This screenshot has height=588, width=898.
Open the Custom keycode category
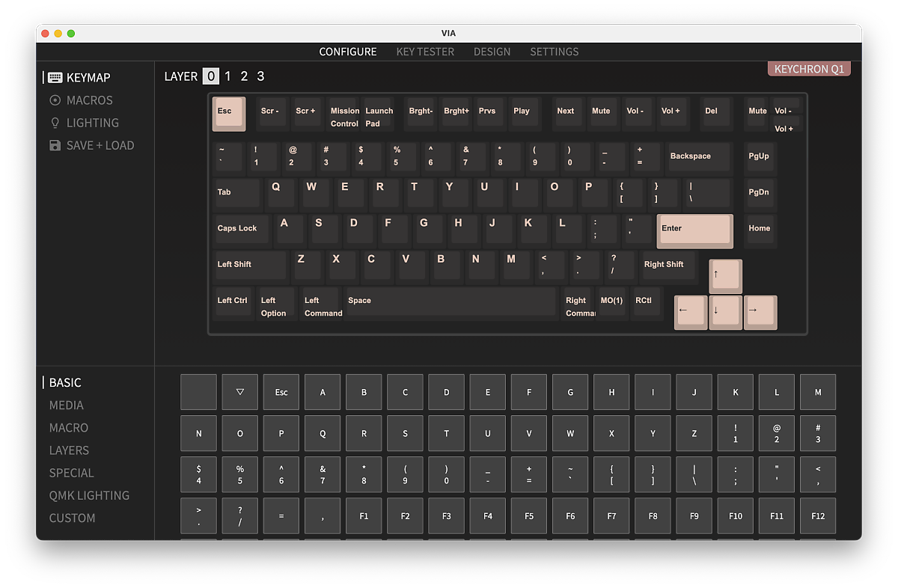tap(72, 517)
